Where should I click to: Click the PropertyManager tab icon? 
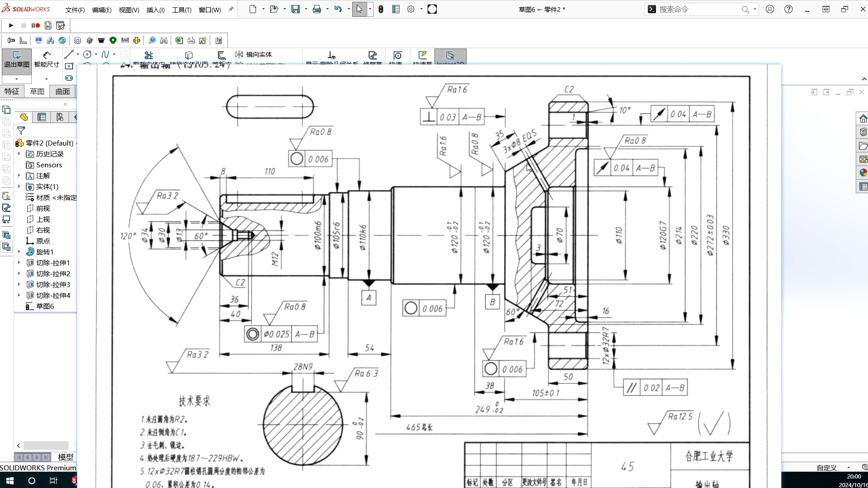42,117
